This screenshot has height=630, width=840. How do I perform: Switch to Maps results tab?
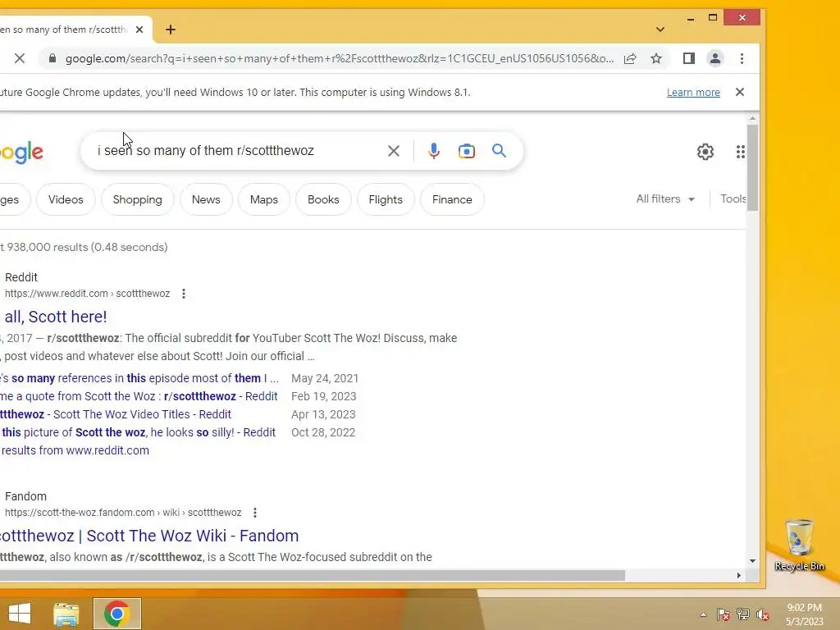[264, 199]
